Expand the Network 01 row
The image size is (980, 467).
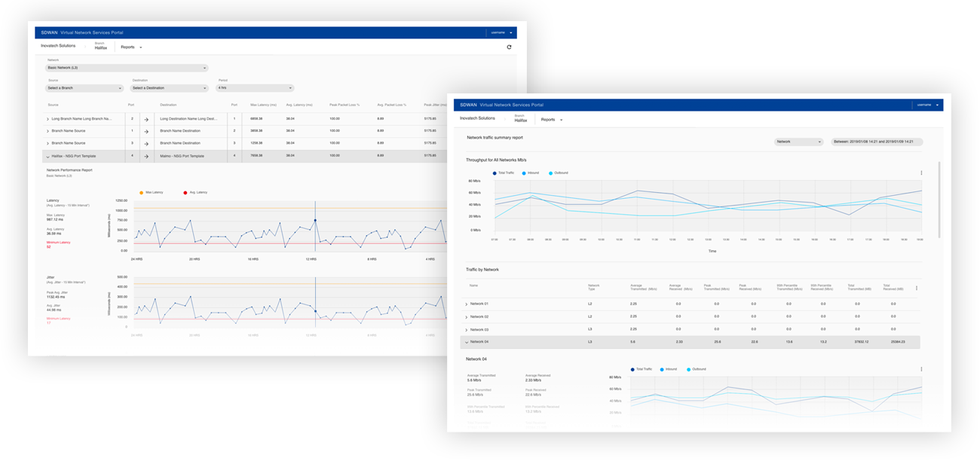click(x=466, y=304)
